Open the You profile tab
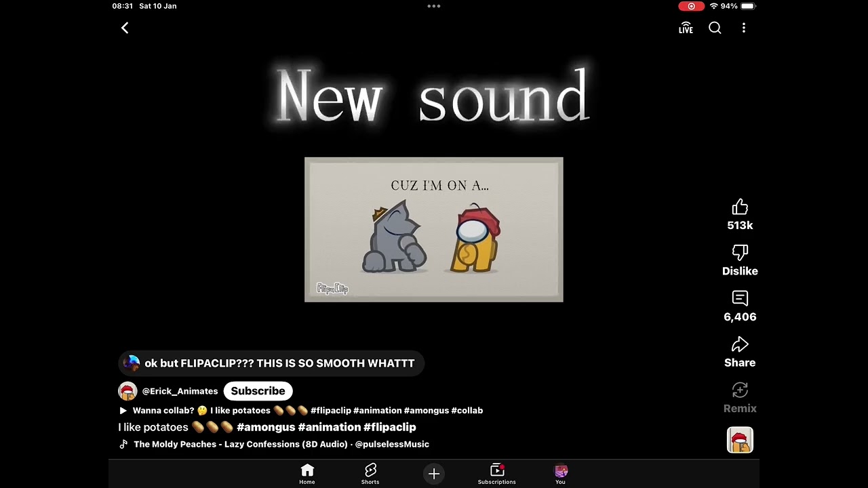 point(560,474)
